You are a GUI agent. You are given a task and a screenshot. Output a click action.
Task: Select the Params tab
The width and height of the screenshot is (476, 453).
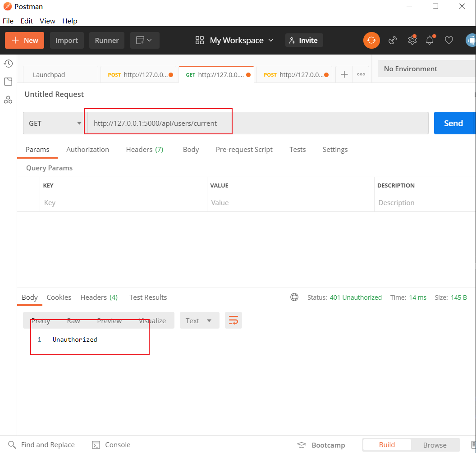(37, 149)
